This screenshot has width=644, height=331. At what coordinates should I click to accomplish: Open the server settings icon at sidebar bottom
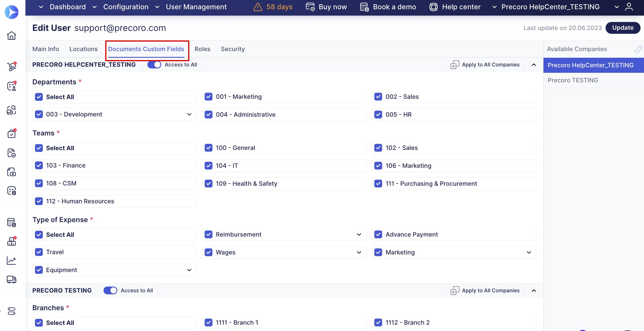click(x=12, y=311)
